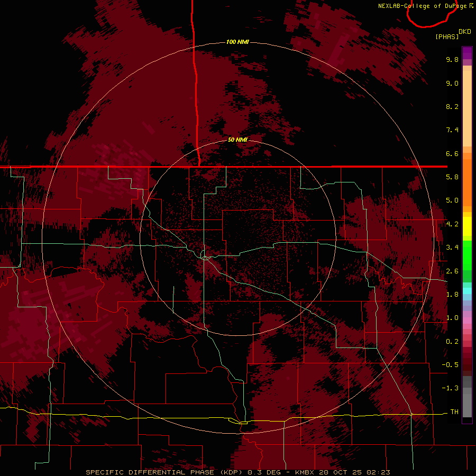Select the 1.0 value on the color scale
476x476 pixels.
pyautogui.click(x=452, y=318)
